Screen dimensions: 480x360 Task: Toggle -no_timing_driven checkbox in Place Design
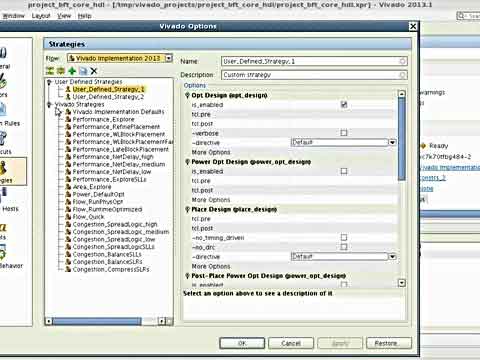(344, 237)
